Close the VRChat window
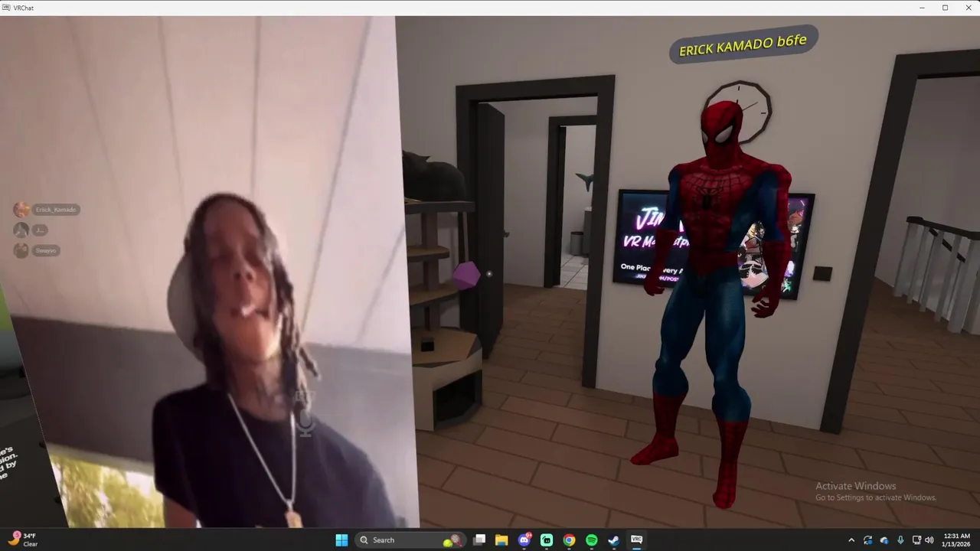 coord(968,8)
